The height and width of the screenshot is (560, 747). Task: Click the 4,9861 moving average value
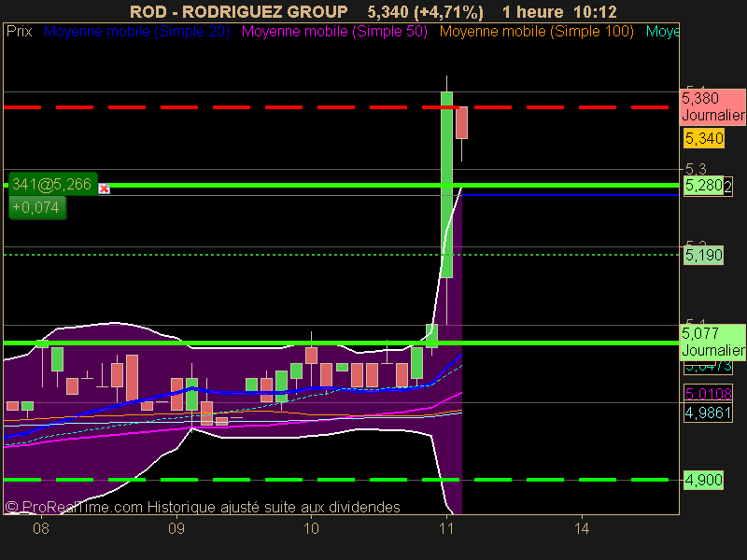[708, 413]
